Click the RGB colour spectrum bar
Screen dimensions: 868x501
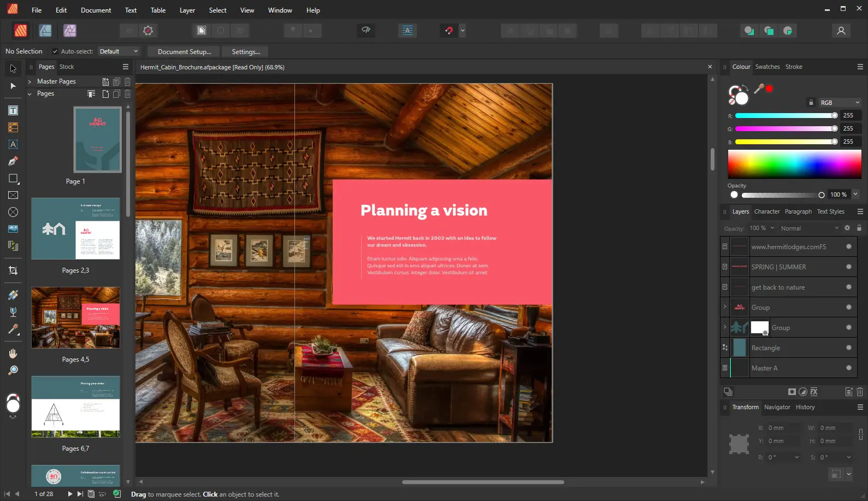(x=794, y=164)
